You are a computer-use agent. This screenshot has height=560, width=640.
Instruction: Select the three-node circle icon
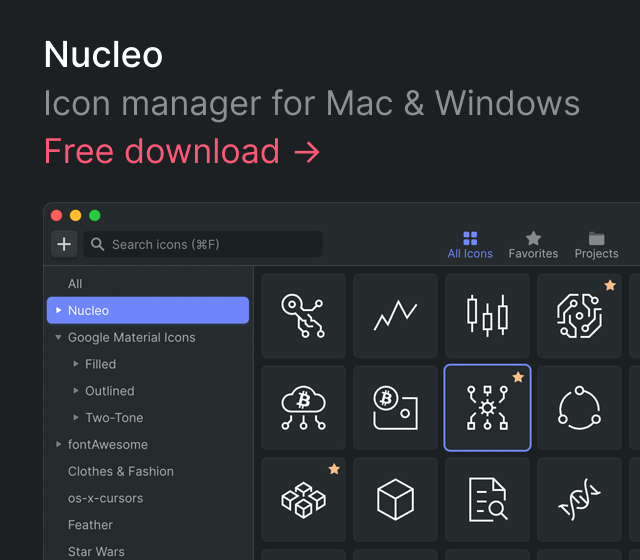click(579, 408)
